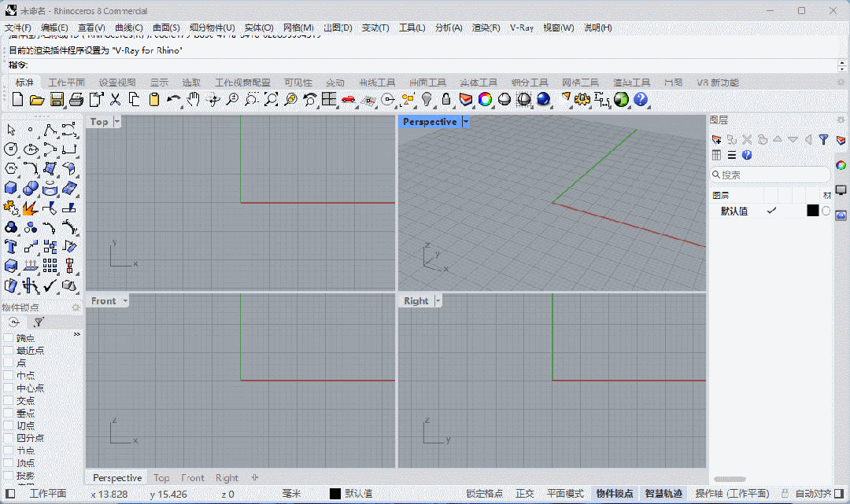This screenshot has height=504, width=850.
Task: Choose the polyline tool in sidebar
Action: [50, 130]
